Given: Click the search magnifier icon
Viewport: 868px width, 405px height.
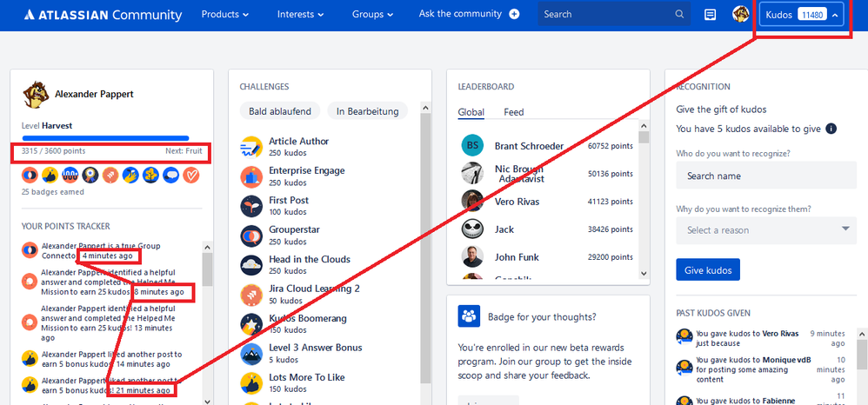Looking at the screenshot, I should [x=679, y=15].
